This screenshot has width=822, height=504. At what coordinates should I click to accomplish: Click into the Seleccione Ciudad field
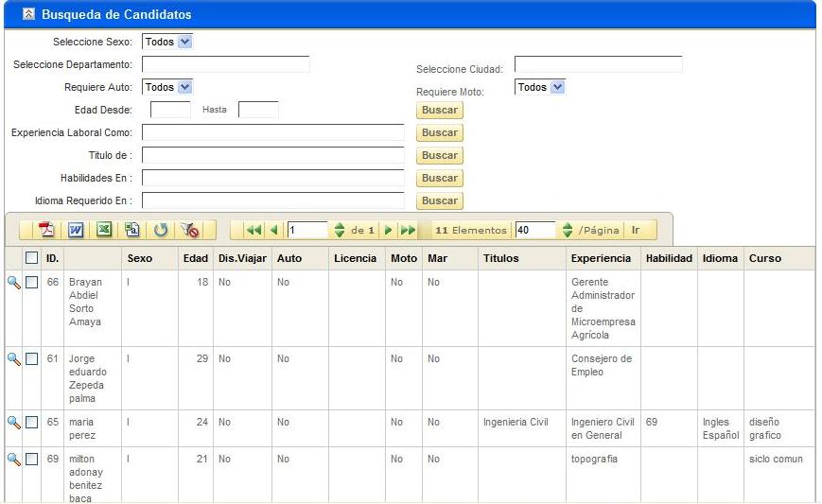[598, 64]
